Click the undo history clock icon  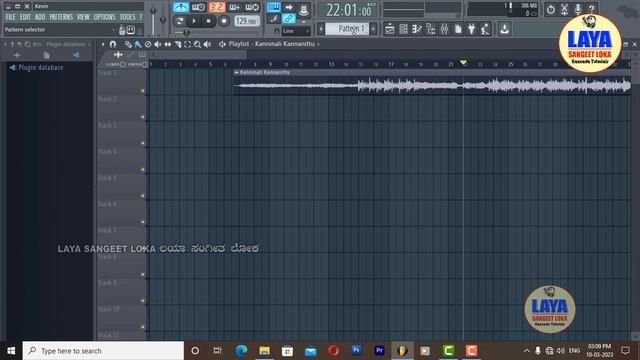pos(551,9)
